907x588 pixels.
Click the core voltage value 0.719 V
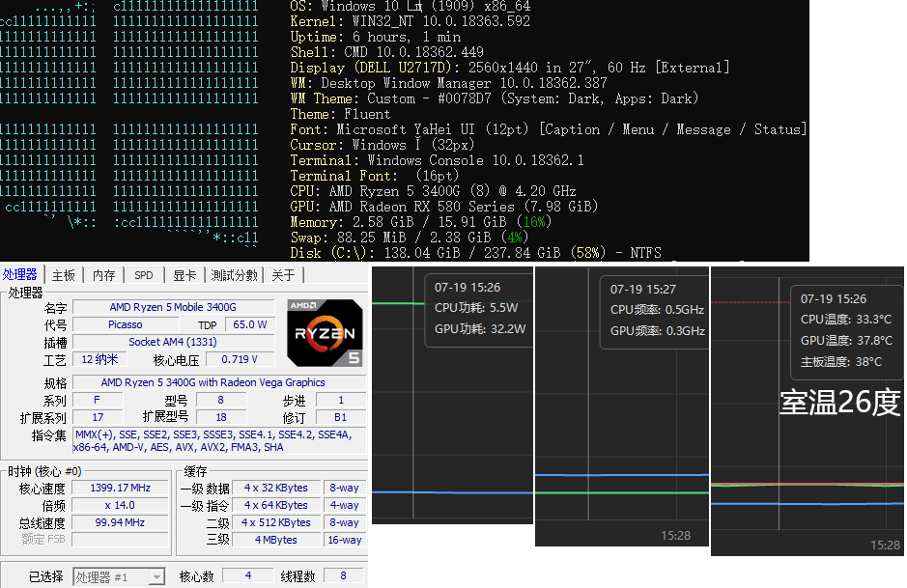[x=239, y=359]
